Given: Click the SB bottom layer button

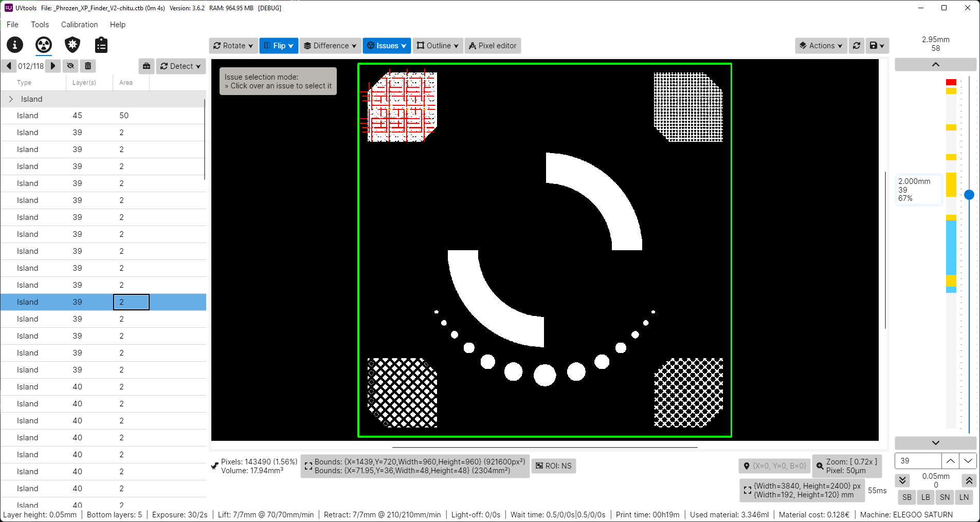Looking at the screenshot, I should 906,497.
